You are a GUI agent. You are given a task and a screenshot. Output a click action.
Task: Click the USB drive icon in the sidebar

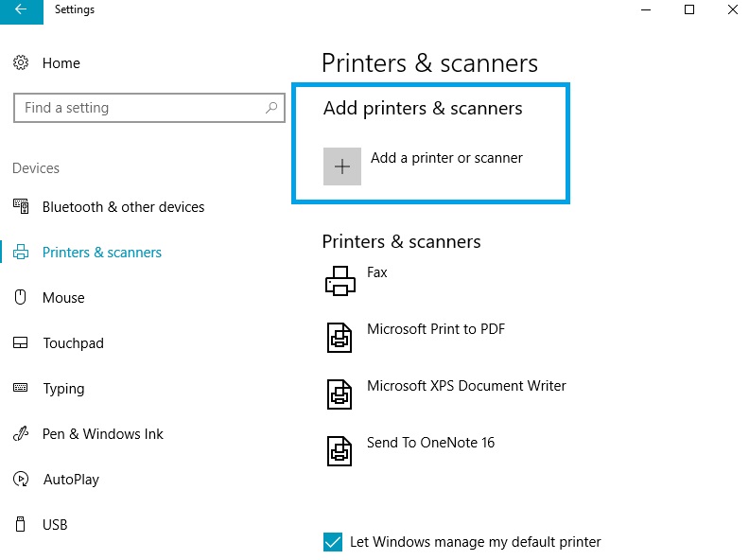point(20,524)
